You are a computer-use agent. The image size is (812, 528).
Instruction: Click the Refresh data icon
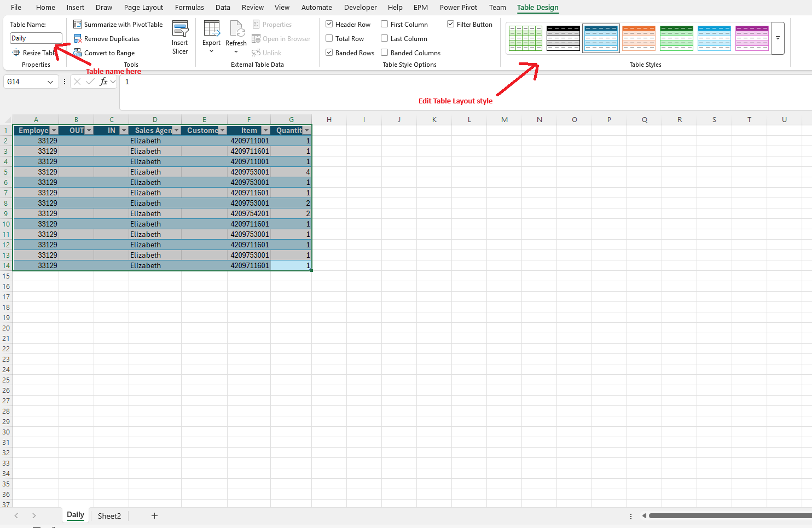coord(237,28)
